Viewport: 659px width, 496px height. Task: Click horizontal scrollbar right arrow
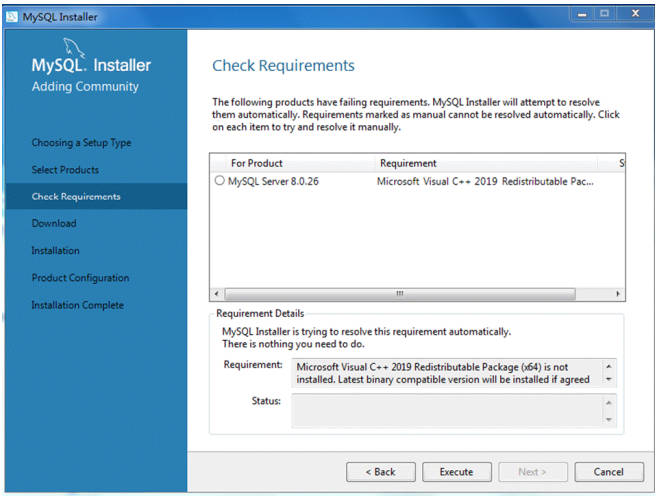pos(618,293)
